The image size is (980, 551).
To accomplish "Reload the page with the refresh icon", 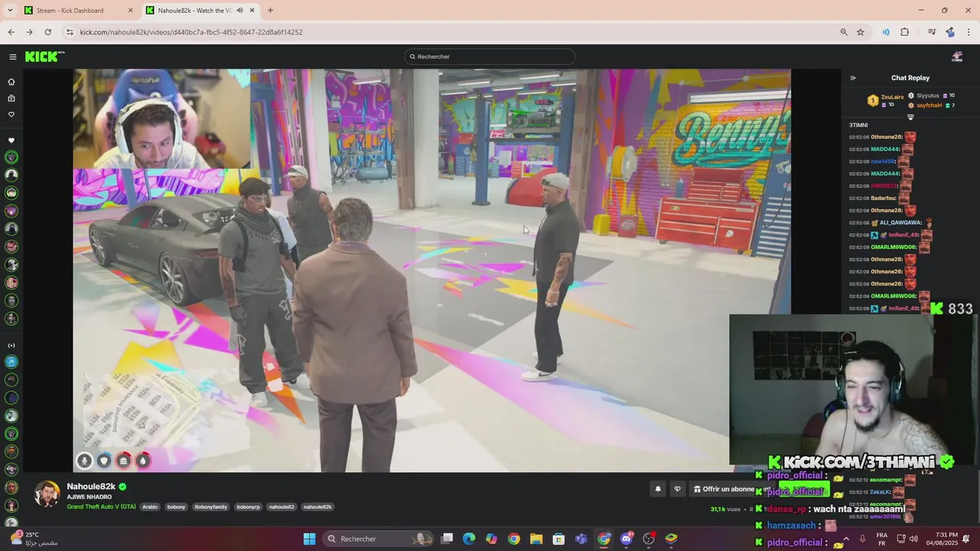I will [47, 32].
